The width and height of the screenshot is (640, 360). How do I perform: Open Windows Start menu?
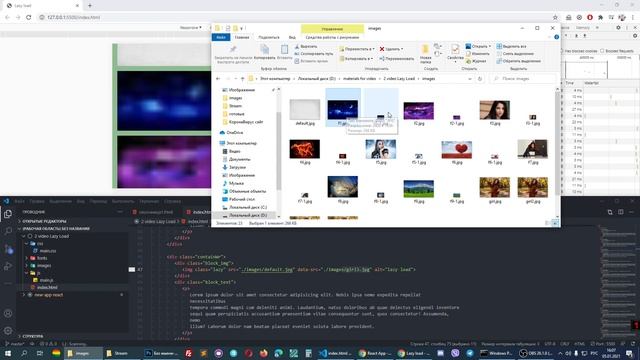[x=8, y=353]
